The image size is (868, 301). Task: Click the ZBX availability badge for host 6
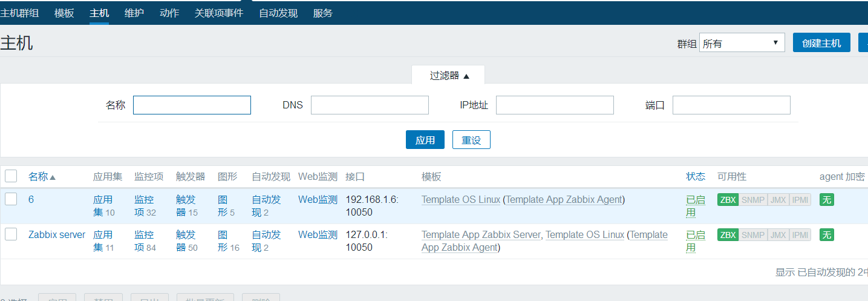728,200
